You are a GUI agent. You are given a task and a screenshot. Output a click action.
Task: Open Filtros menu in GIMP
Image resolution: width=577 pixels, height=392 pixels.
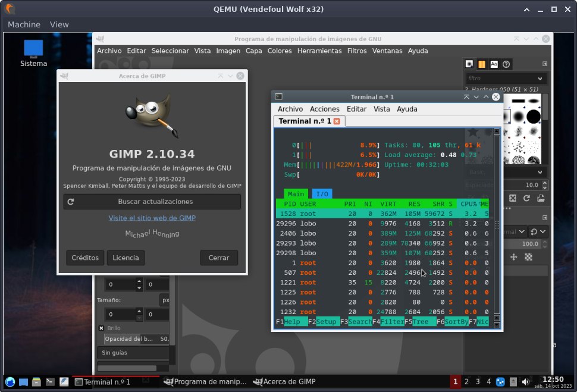click(357, 51)
